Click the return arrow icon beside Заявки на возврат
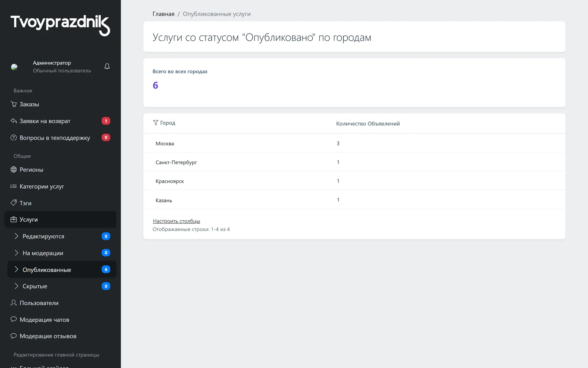The height and width of the screenshot is (368, 588). coord(14,121)
